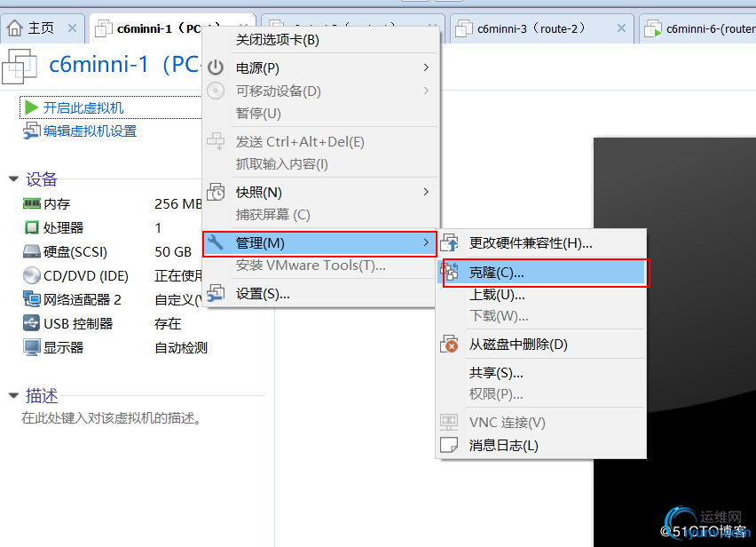Screen dimensions: 756x547
Task: Select the 显示器 device row
Action: click(115, 348)
